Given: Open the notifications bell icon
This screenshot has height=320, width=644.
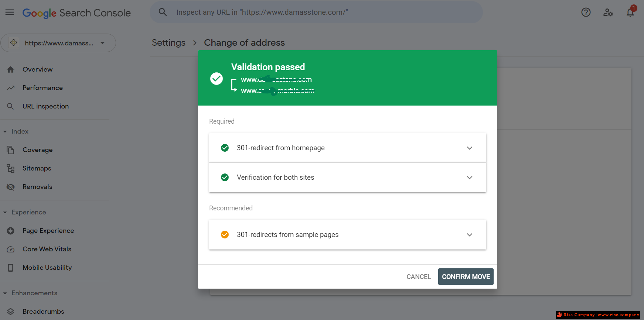Looking at the screenshot, I should click(x=630, y=12).
